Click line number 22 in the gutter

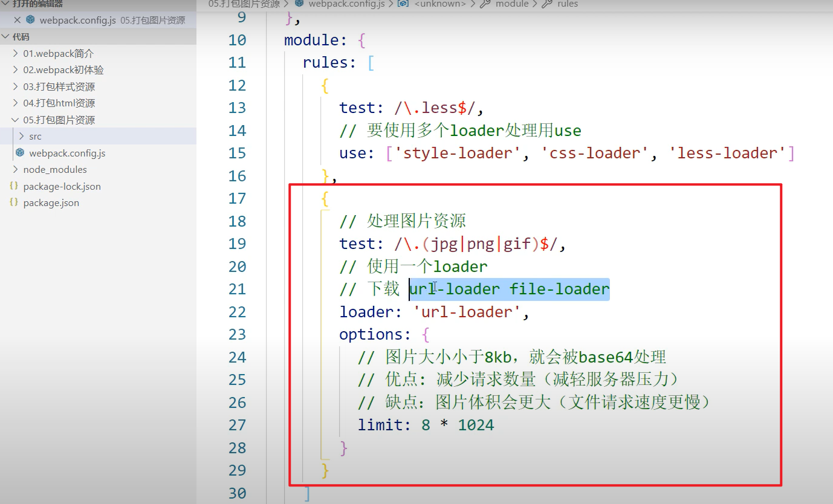click(237, 312)
